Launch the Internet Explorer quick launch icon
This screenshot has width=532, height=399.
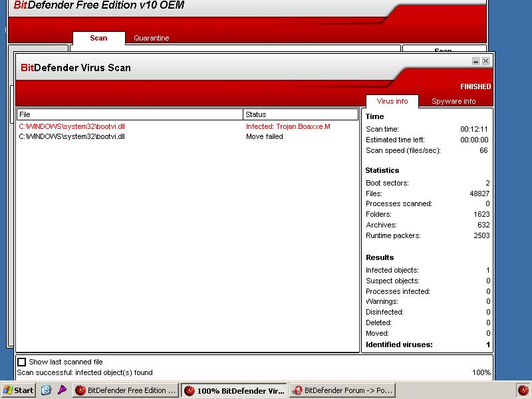[x=46, y=390]
